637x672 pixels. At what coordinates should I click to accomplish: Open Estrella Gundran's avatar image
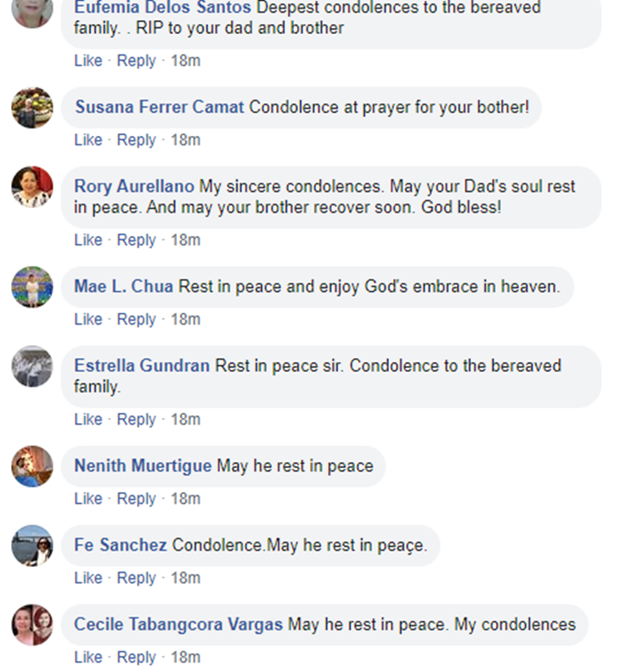[32, 366]
